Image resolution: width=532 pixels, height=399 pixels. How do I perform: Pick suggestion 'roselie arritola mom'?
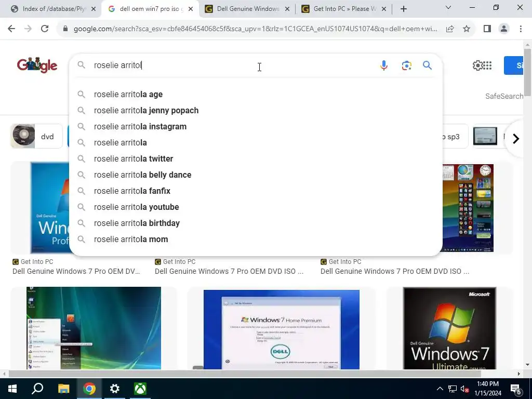256,239
